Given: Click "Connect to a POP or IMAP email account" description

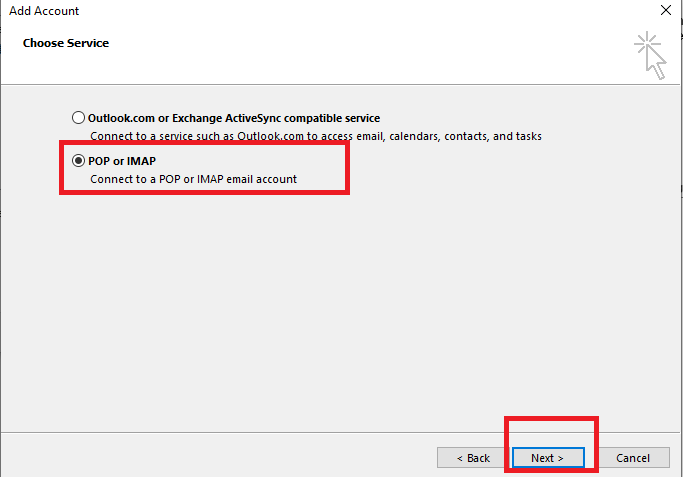Looking at the screenshot, I should 193,179.
